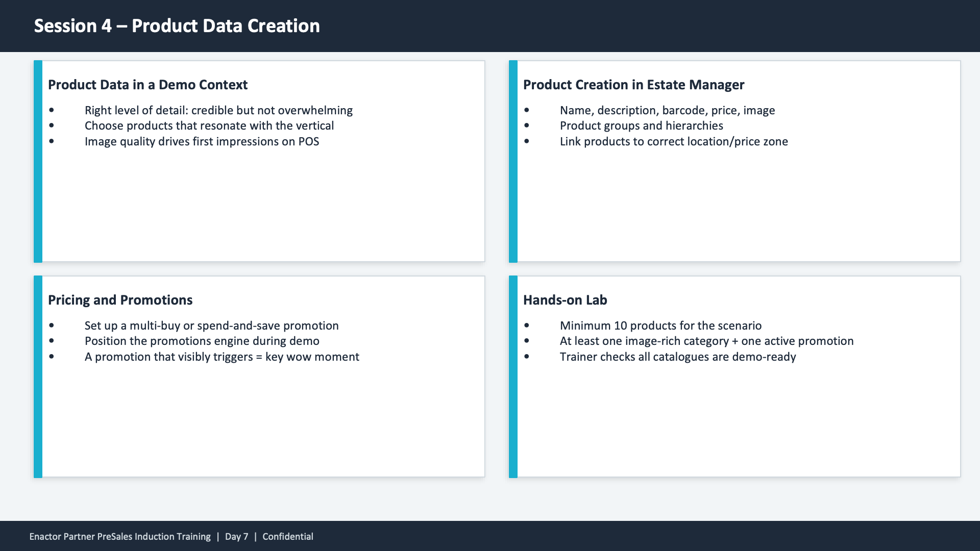This screenshot has height=551, width=980.
Task: Select the Product Data in a Demo Context heading
Action: tap(148, 85)
